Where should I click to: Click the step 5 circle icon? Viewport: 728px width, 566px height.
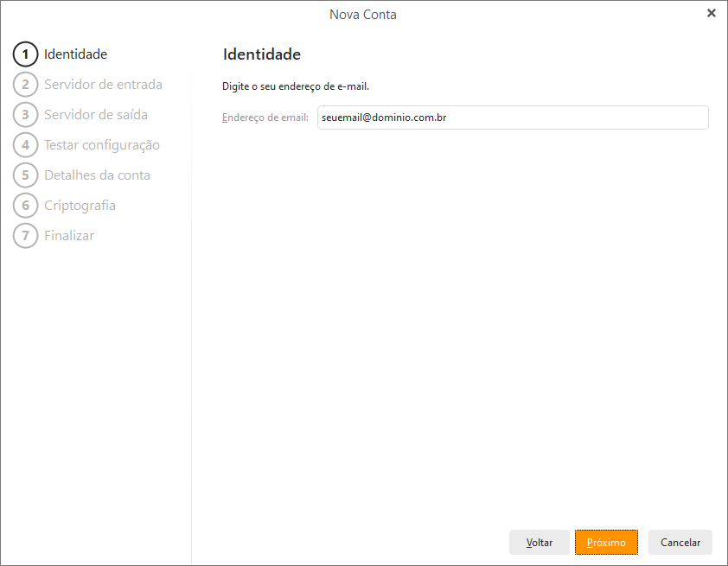point(26,175)
